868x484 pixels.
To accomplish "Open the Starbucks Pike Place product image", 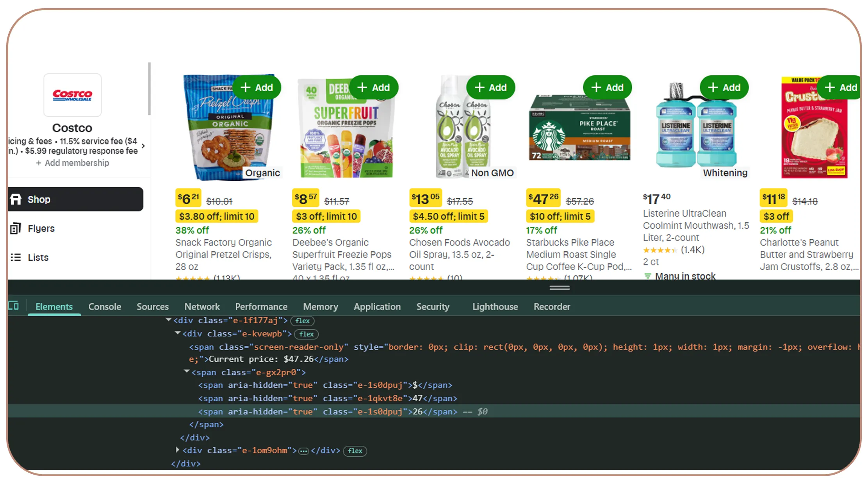I will [579, 128].
